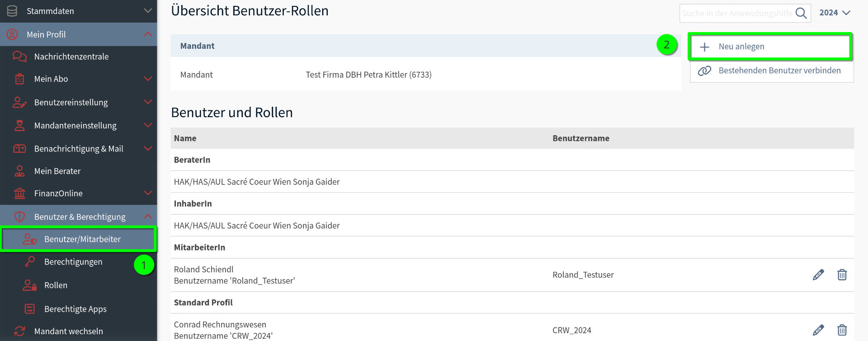
Task: Delete CRW_2024 user via trash icon
Action: click(842, 330)
